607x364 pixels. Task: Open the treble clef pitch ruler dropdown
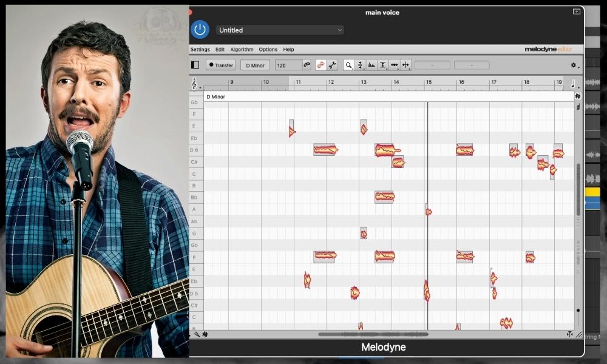[x=195, y=84]
